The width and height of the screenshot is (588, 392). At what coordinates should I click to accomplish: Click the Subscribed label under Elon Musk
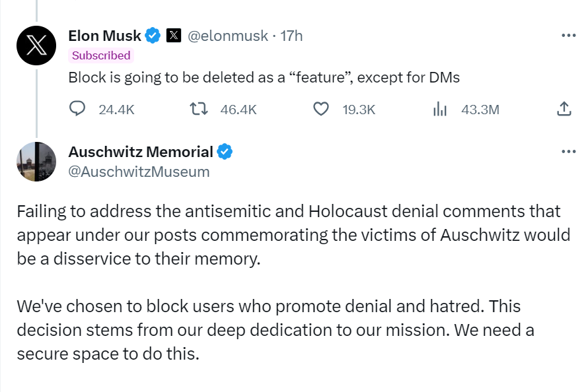101,55
